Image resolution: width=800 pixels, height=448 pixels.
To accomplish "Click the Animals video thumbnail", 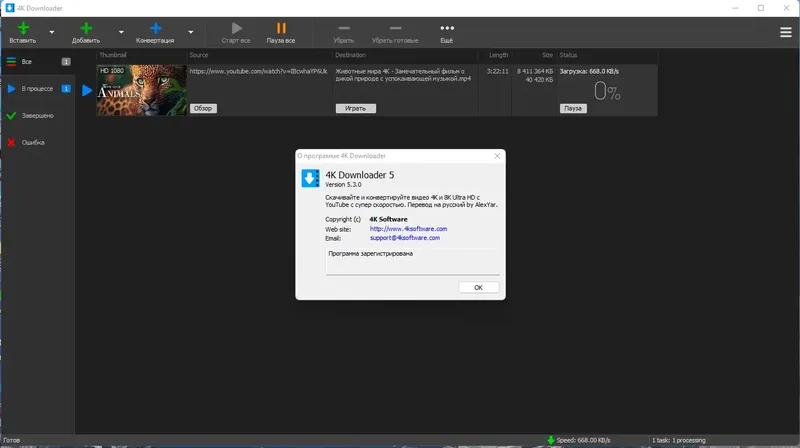I will click(141, 90).
